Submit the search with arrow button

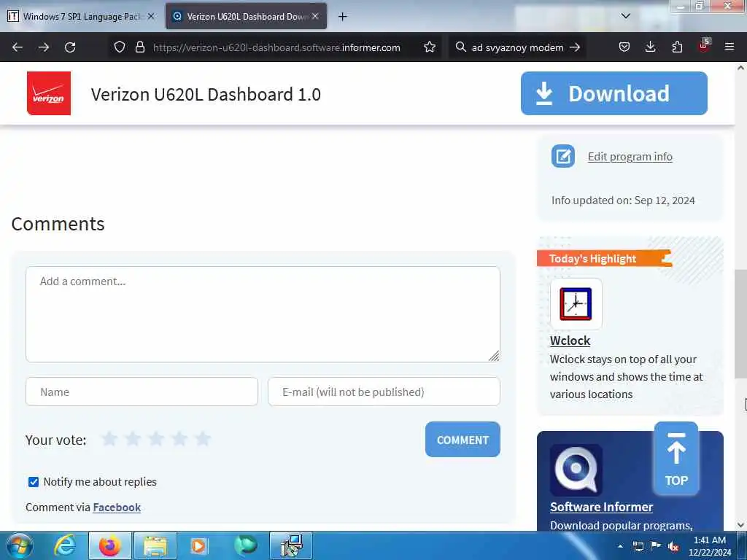tap(575, 47)
